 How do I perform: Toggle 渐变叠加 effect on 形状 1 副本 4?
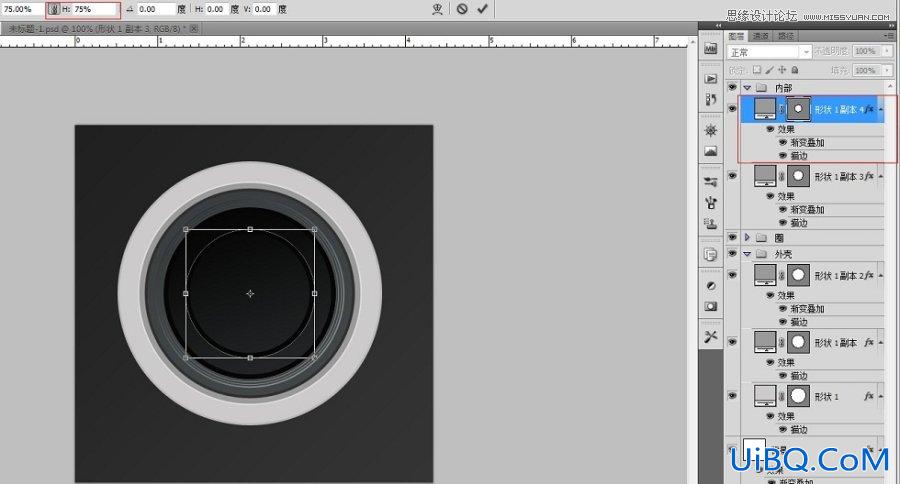pyautogui.click(x=783, y=142)
